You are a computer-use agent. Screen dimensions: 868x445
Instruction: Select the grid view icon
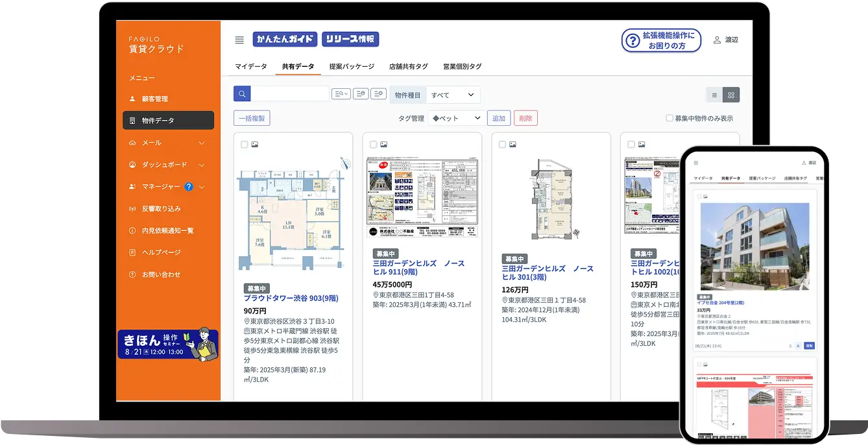point(731,94)
